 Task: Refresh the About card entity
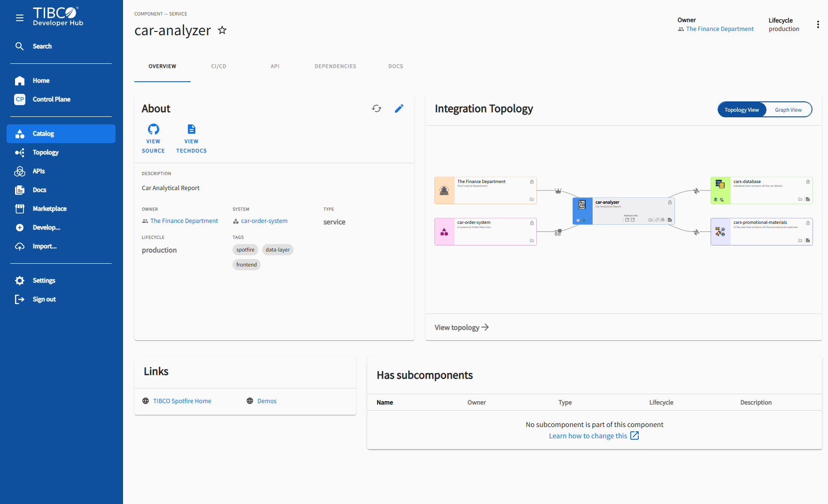[377, 108]
